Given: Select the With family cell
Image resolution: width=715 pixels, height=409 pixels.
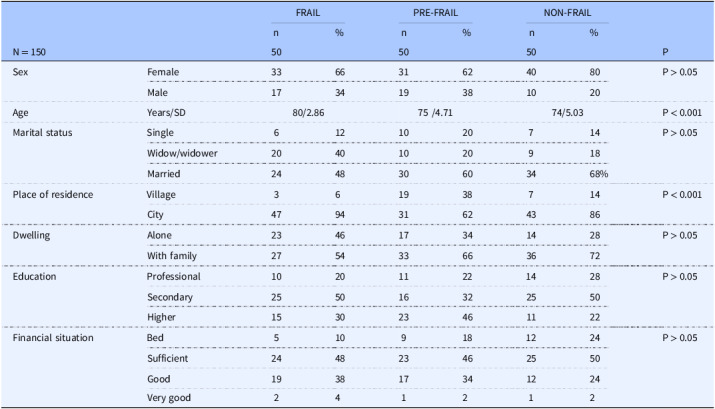Looking at the screenshot, I should coord(177,255).
